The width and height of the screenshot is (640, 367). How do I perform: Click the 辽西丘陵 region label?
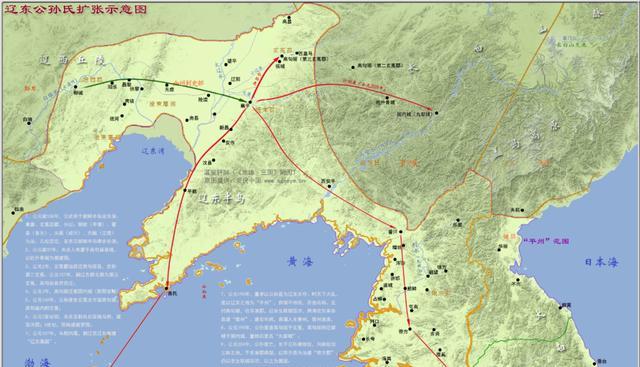72,61
